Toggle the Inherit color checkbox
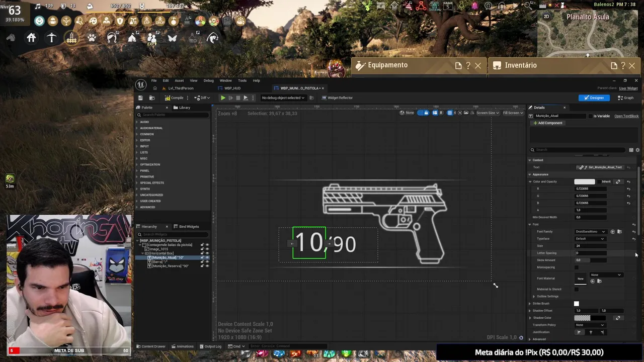The height and width of the screenshot is (362, 644). [599, 182]
